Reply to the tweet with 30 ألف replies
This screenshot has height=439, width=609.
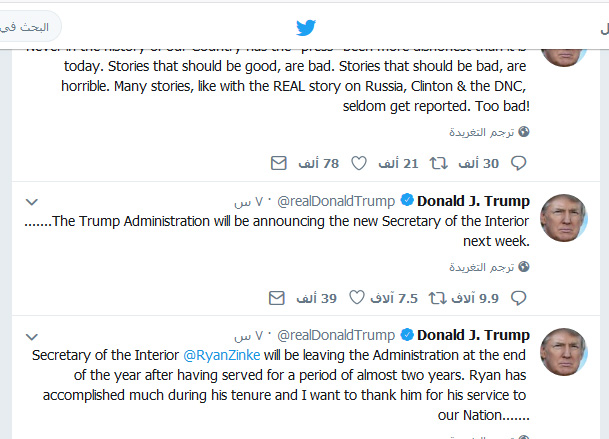pyautogui.click(x=518, y=162)
